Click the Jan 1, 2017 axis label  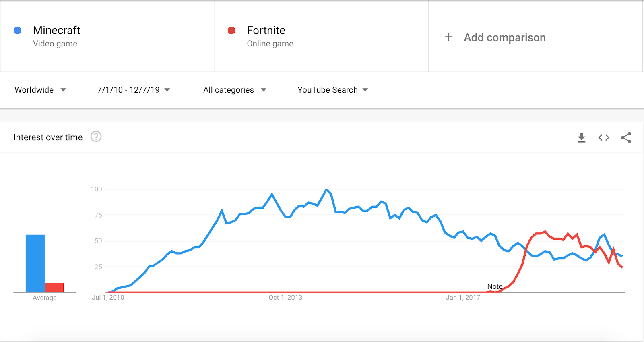463,298
